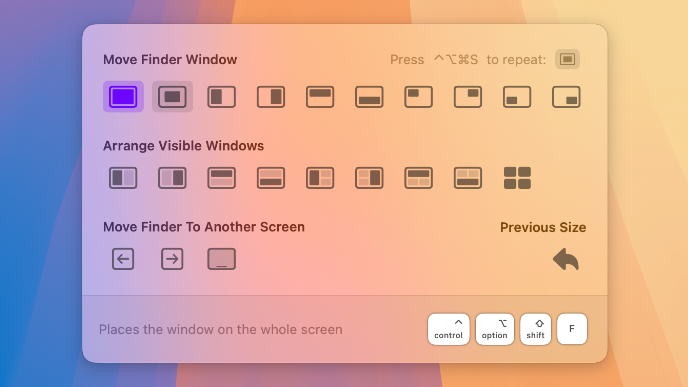The height and width of the screenshot is (387, 688).
Task: Move Finder to the previous screen (left arrow)
Action: [123, 259]
